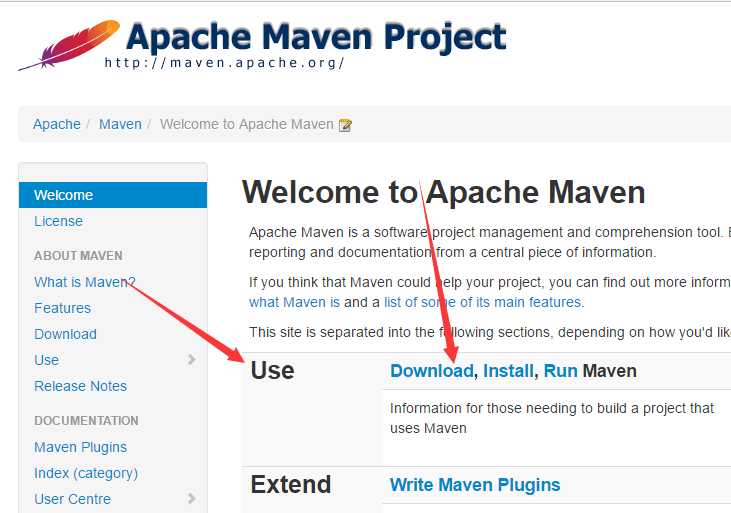Viewport: 731px width, 513px height.
Task: Click 'Welcome to Apache Maven' breadcrumb text
Action: tap(247, 124)
